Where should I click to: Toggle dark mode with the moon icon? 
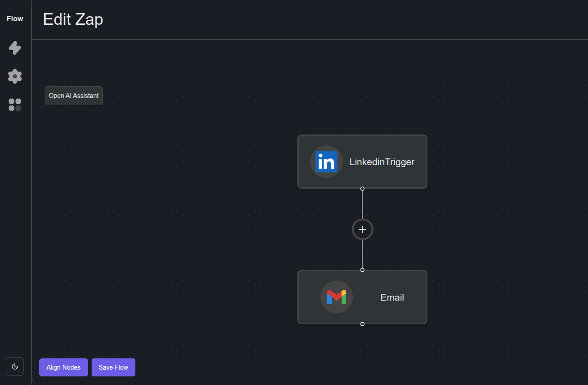click(15, 366)
